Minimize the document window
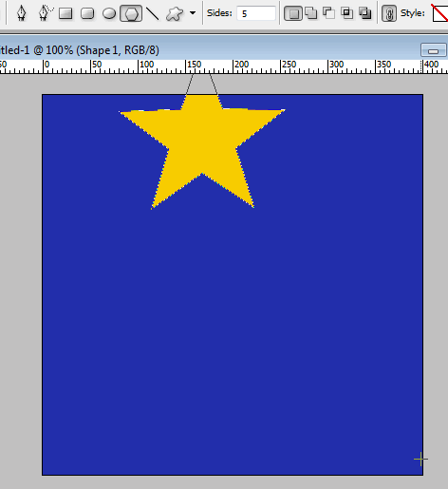Viewport: 448px width, 489px height. [x=433, y=50]
